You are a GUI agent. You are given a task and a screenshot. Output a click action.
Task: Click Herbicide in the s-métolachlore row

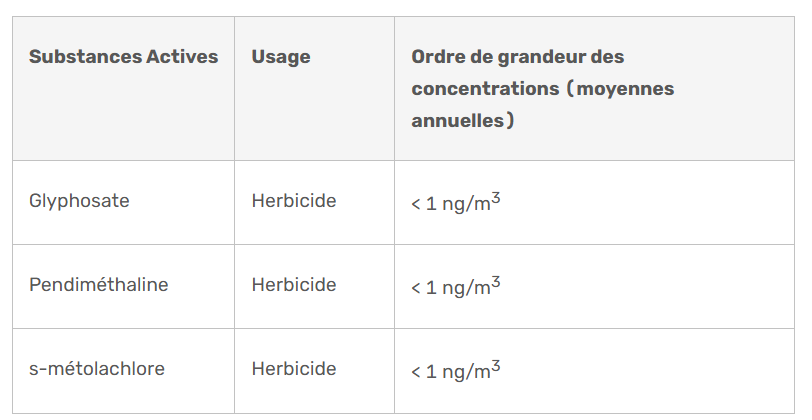[294, 369]
